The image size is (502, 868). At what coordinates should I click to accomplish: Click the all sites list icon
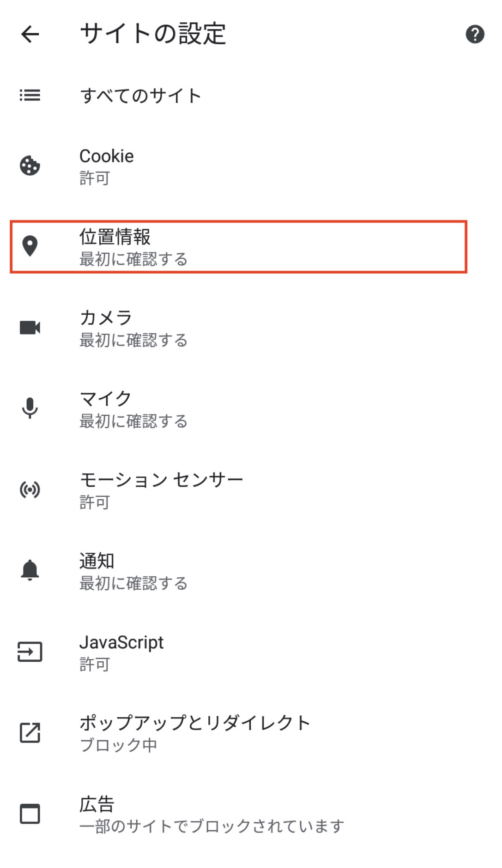coord(30,96)
